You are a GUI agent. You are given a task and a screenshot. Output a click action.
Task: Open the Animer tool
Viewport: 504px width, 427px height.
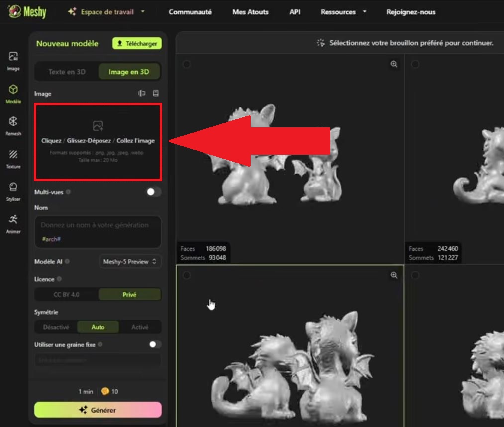[x=13, y=224]
